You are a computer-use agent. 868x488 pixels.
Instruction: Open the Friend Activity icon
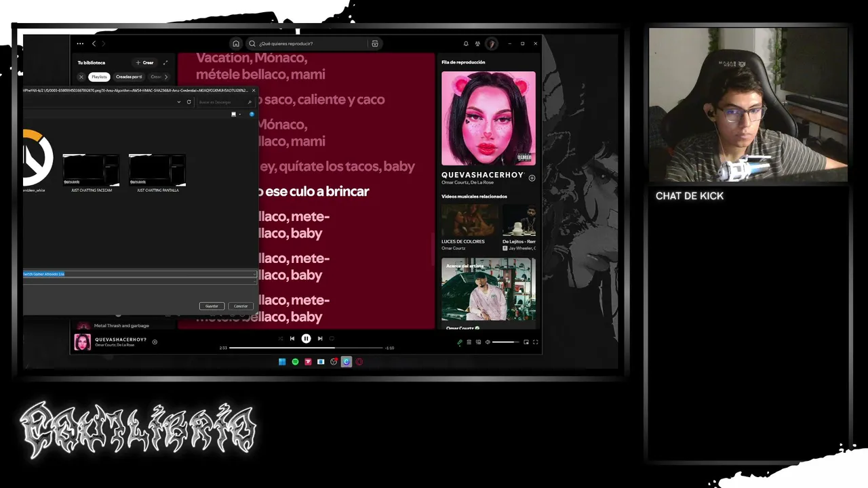(477, 43)
